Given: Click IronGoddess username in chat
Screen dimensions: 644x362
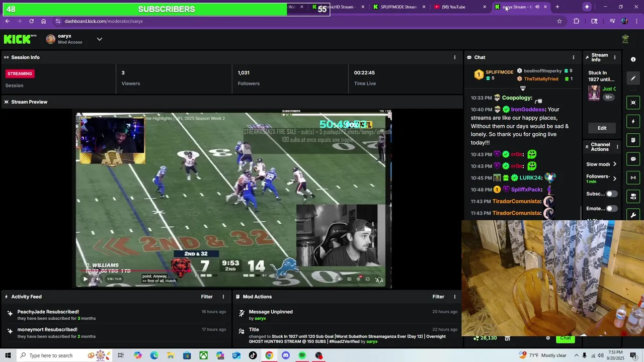Looking at the screenshot, I should (528, 109).
